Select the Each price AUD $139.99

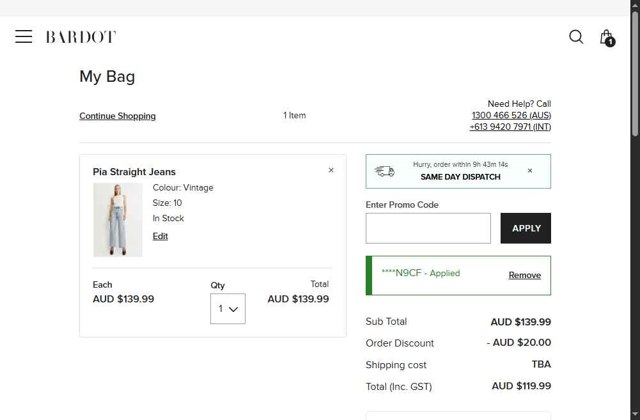tap(123, 299)
